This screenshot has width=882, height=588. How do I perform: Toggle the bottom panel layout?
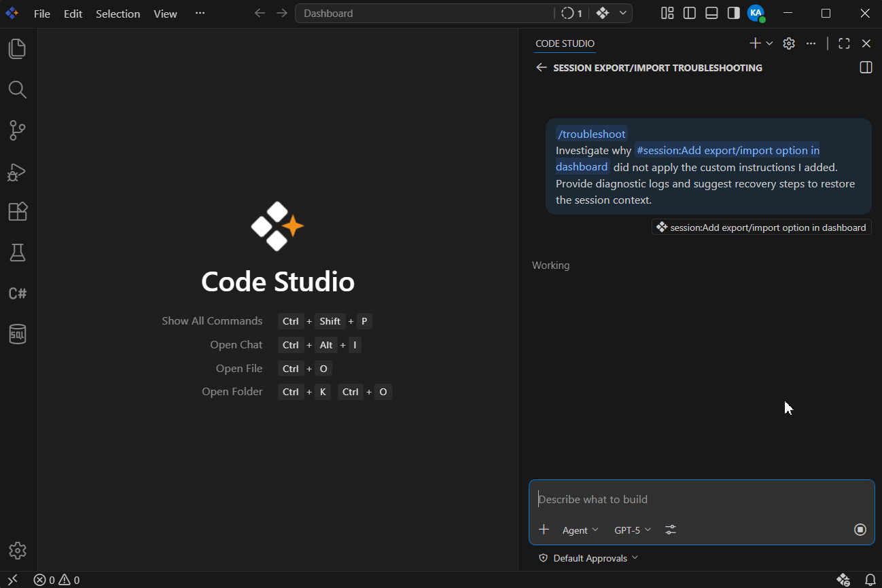pos(711,13)
